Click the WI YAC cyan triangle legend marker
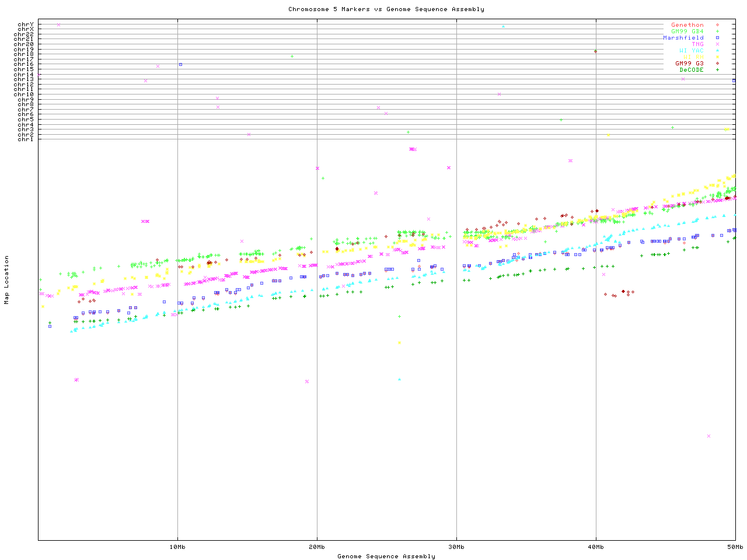 coord(717,51)
